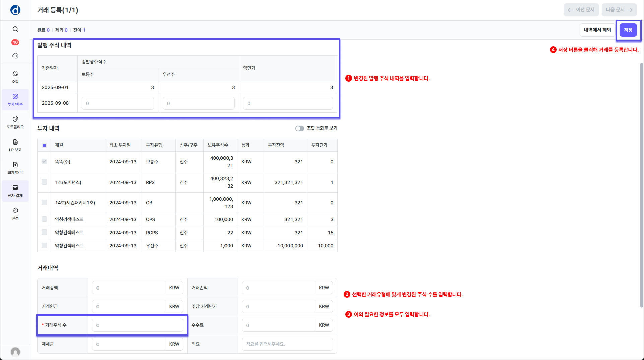Click the 거래주식 수 input field
Viewport: 644px width, 360px height.
click(x=137, y=325)
